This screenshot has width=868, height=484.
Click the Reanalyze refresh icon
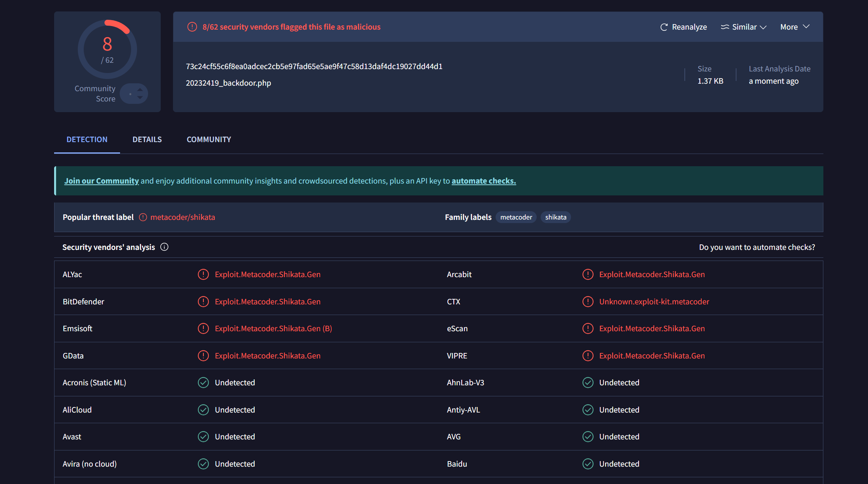664,27
